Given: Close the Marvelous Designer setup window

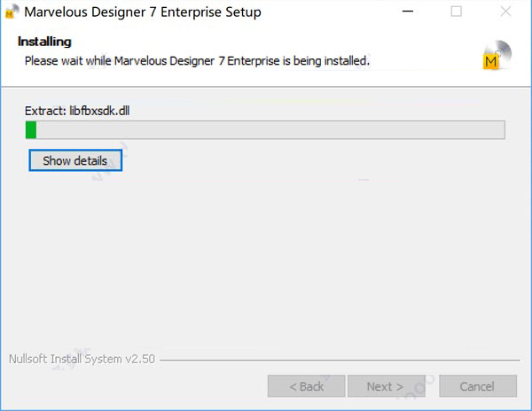Looking at the screenshot, I should 505,12.
